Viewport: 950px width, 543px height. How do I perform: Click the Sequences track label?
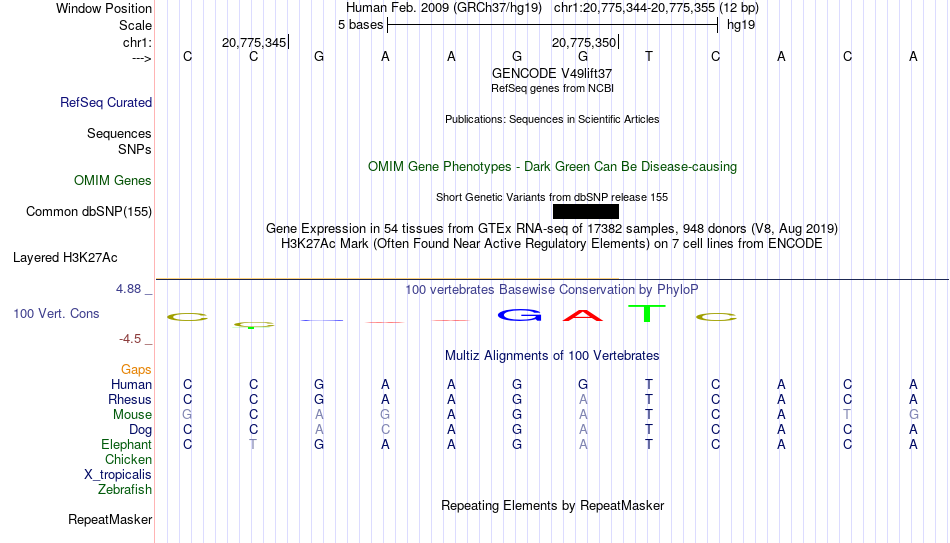coord(119,133)
